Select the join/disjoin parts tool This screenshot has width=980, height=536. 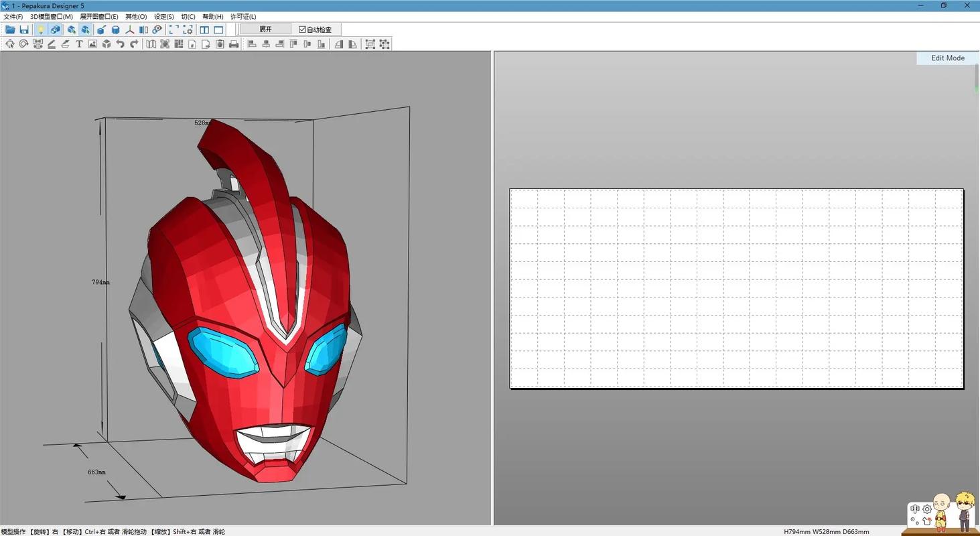(38, 44)
